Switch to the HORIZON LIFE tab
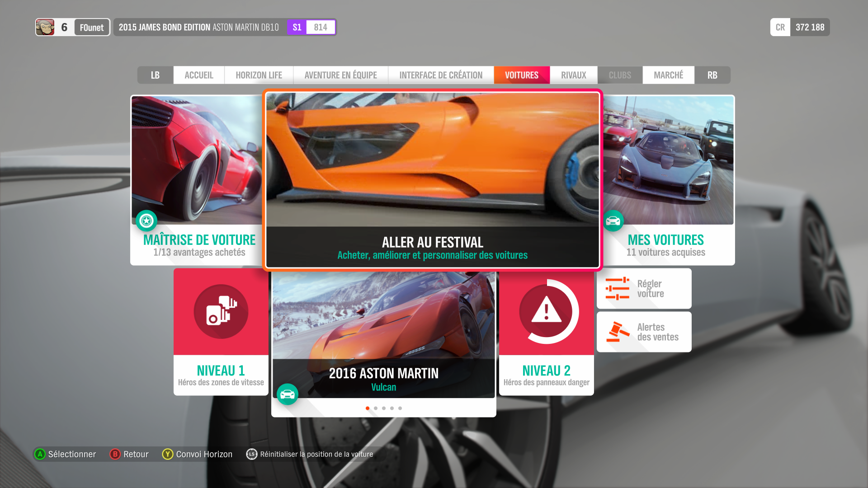The image size is (868, 488). 259,75
